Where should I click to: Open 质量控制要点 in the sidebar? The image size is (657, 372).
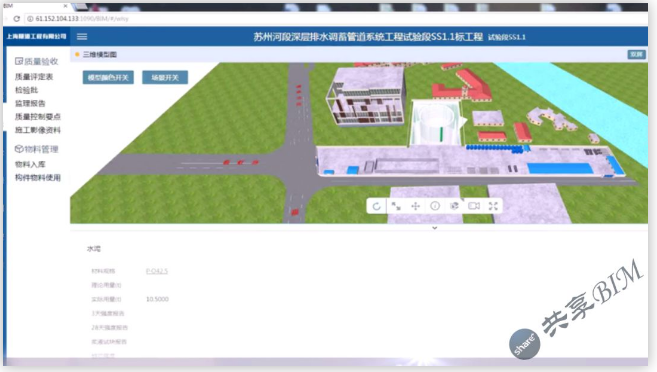(x=38, y=116)
